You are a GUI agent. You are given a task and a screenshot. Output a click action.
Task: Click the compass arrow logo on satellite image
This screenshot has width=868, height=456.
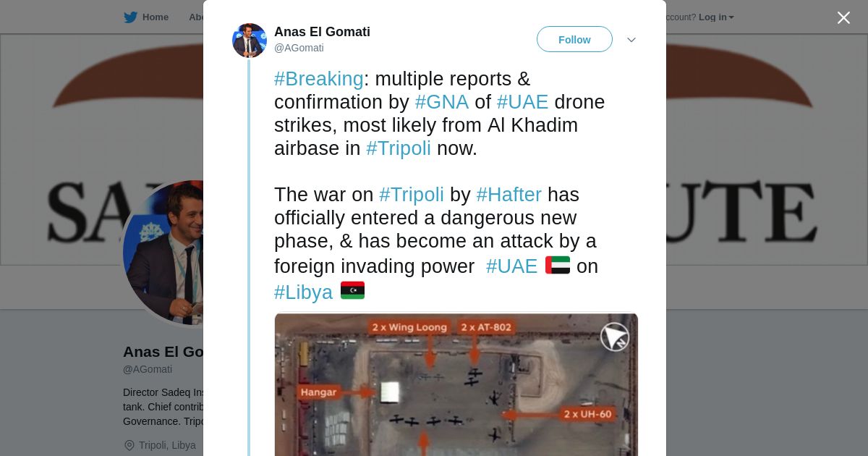click(615, 337)
